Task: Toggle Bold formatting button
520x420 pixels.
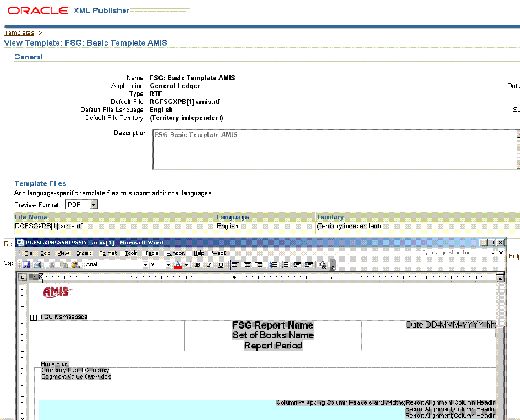Action: (x=198, y=265)
